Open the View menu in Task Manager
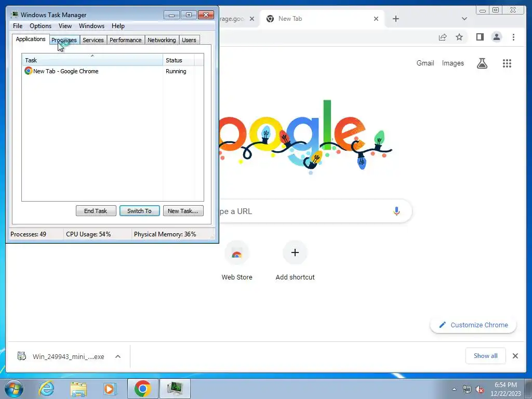 pyautogui.click(x=65, y=26)
